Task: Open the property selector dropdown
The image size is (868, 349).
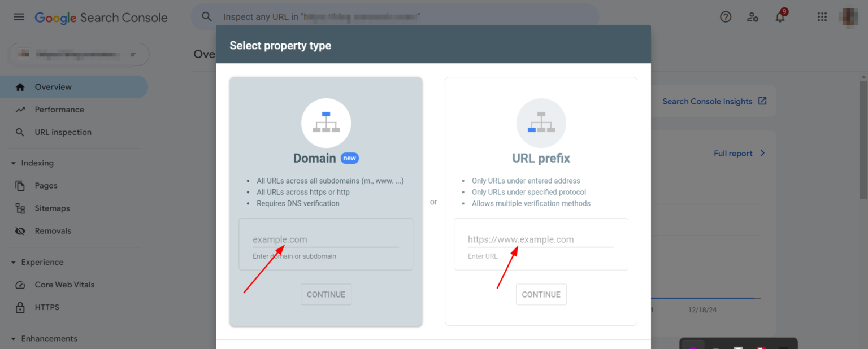Action: coord(78,54)
